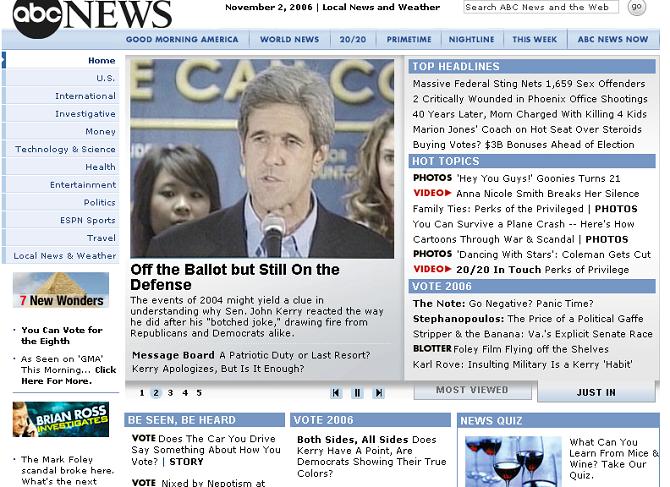Open the Nightline tab

tap(471, 39)
